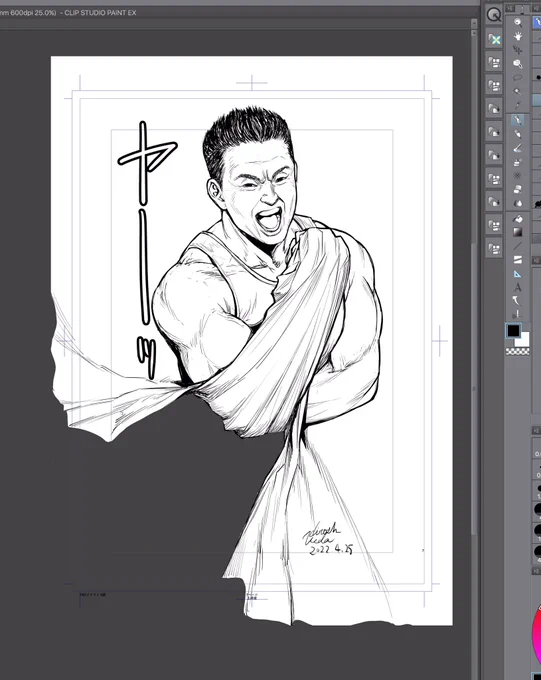Select the Text tool letter A
This screenshot has width=541, height=680.
pos(518,287)
